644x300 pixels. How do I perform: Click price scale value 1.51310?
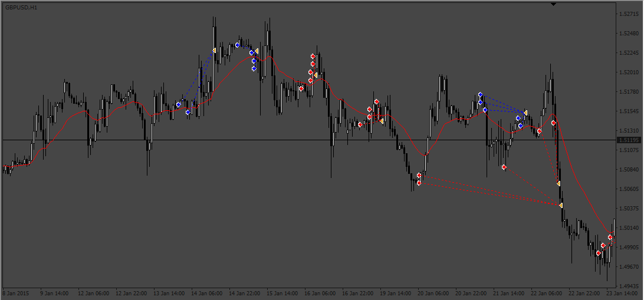click(630, 130)
